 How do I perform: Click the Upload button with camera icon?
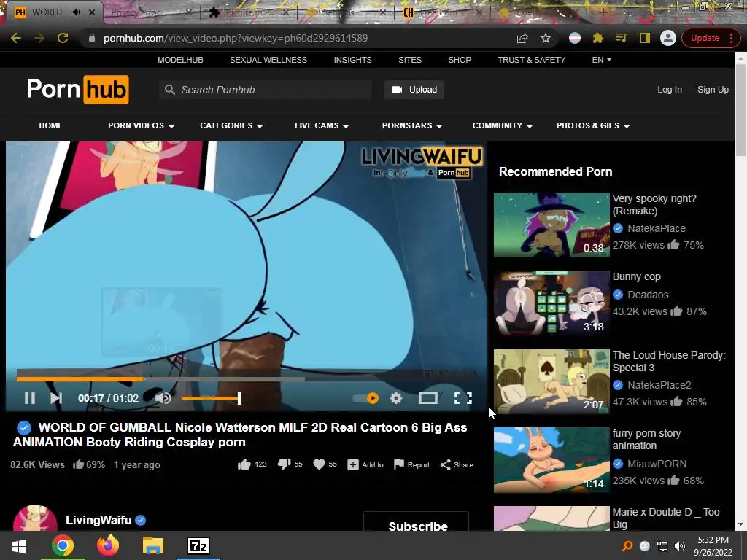pos(414,90)
